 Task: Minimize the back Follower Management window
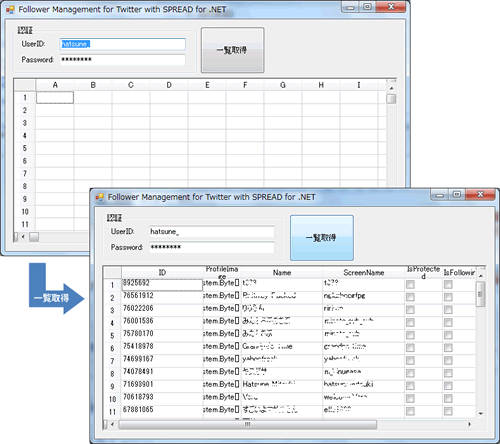click(350, 7)
